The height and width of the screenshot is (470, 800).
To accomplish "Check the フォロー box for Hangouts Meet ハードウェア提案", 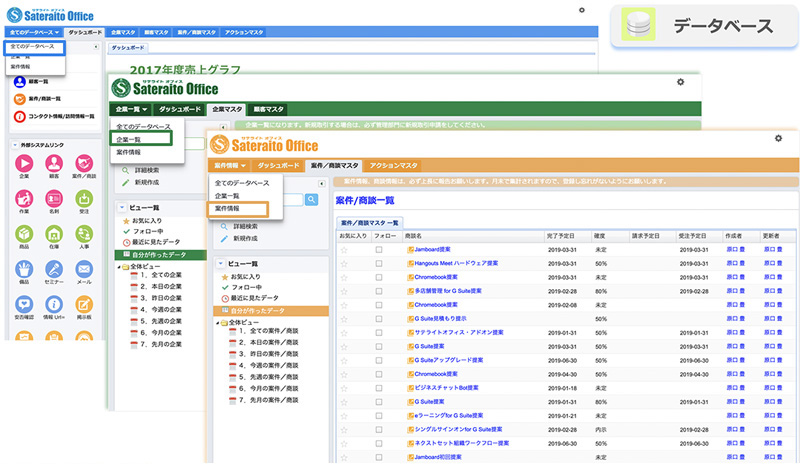I will click(379, 264).
